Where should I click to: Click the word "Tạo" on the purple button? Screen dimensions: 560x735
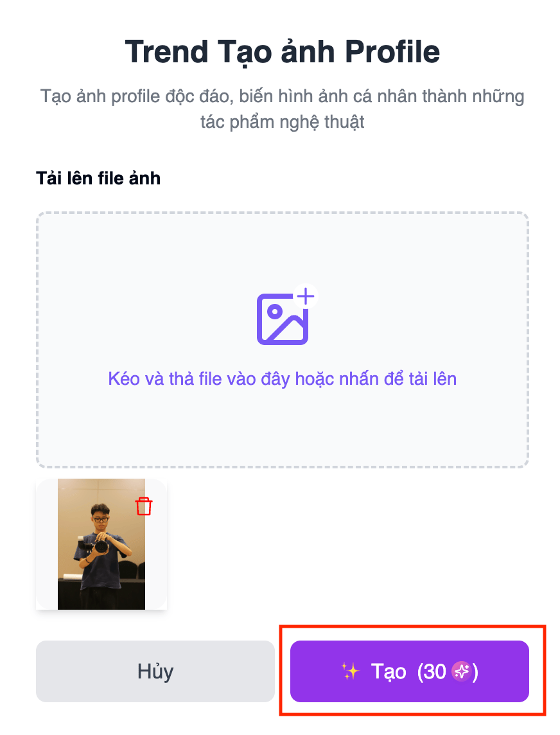pyautogui.click(x=389, y=672)
